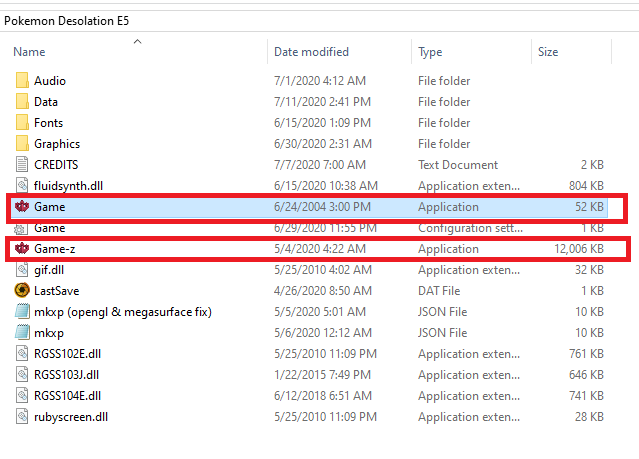
Task: Select RGSS104E.dll file name
Action: tap(67, 396)
